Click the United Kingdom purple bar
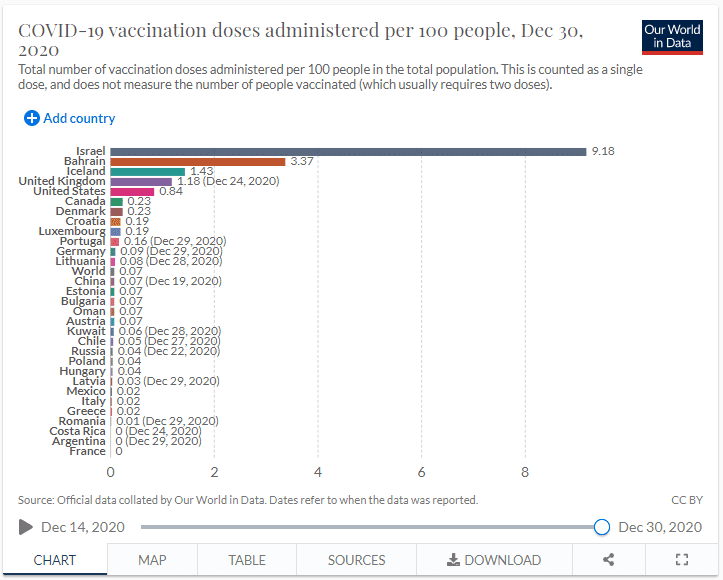The height and width of the screenshot is (580, 723). coord(141,182)
